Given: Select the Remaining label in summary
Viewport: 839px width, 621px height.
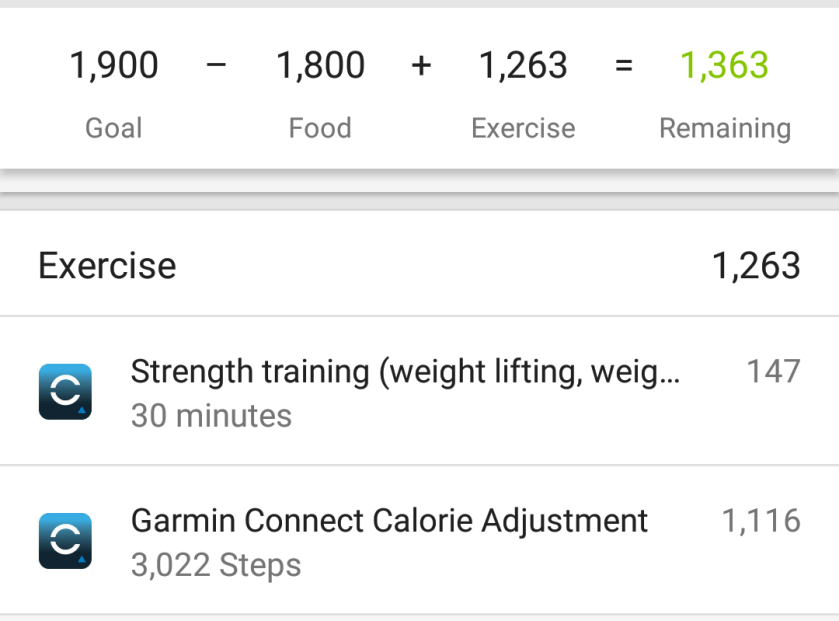Looking at the screenshot, I should point(724,128).
